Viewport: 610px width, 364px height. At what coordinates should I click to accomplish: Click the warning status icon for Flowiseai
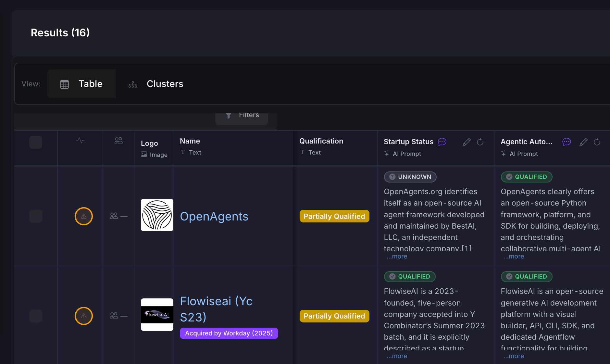(x=84, y=316)
